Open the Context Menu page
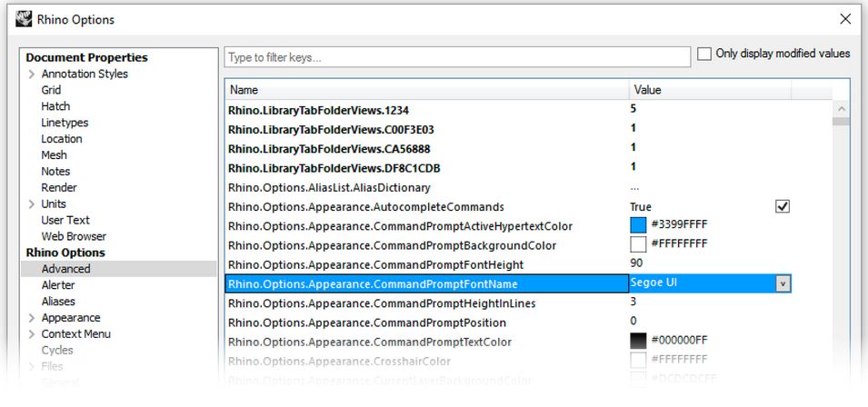 coord(75,334)
